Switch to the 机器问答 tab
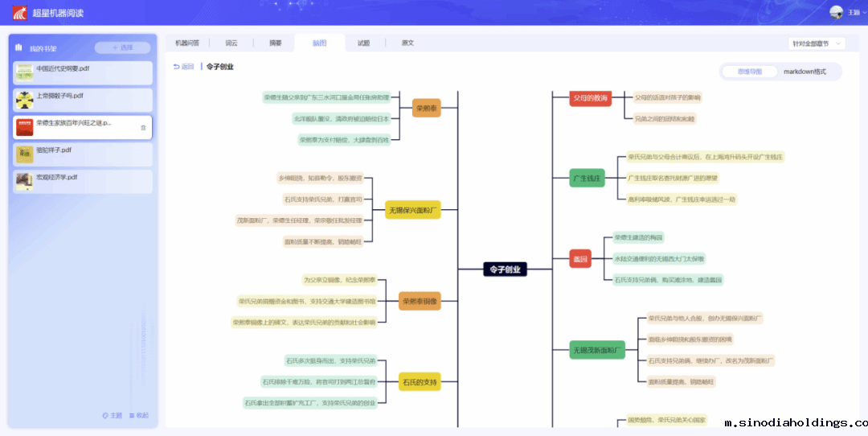This screenshot has width=868, height=436. point(187,43)
